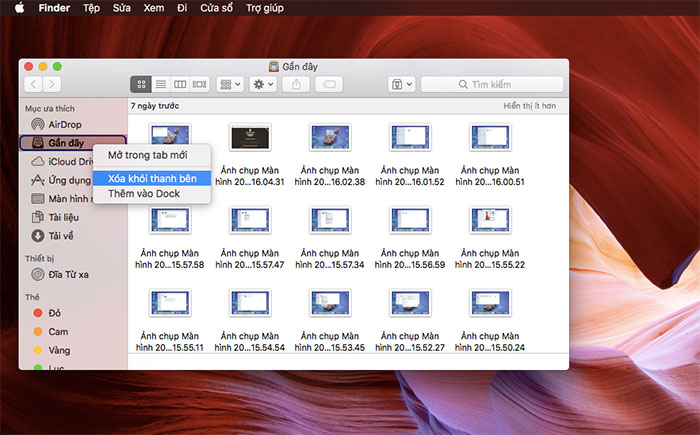The image size is (700, 435).
Task: Click the iCloud Drive cloud icon
Action: (x=38, y=161)
